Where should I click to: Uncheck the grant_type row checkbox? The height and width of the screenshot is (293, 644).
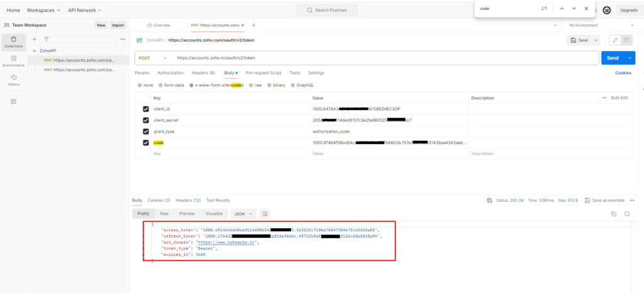[146, 131]
